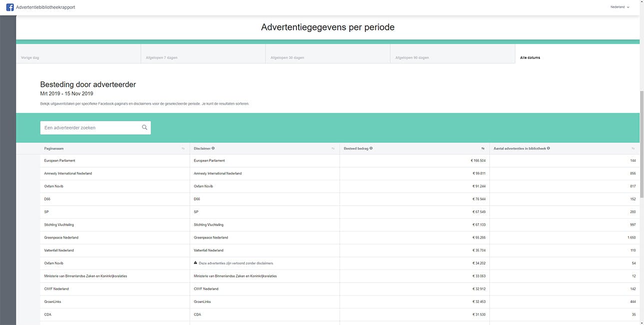
Task: Select the Vorige dag tab
Action: (x=78, y=54)
